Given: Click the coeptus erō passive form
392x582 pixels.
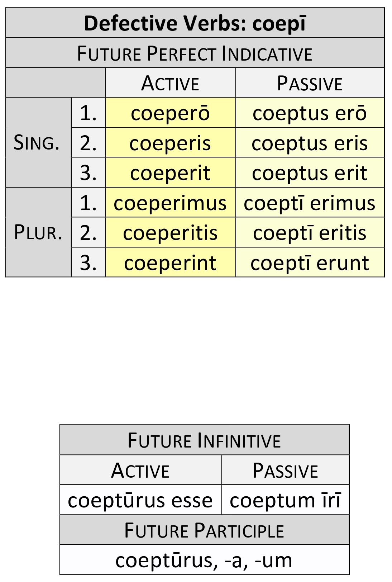Looking at the screenshot, I should 310,113.
